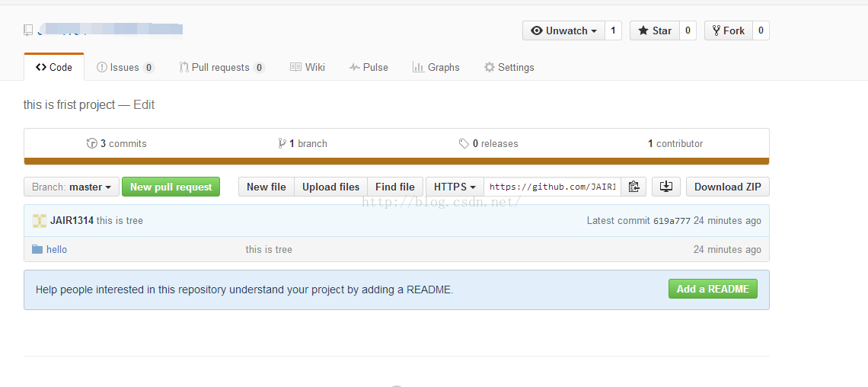868x387 pixels.
Task: Switch to the Graphs tab
Action: [436, 67]
